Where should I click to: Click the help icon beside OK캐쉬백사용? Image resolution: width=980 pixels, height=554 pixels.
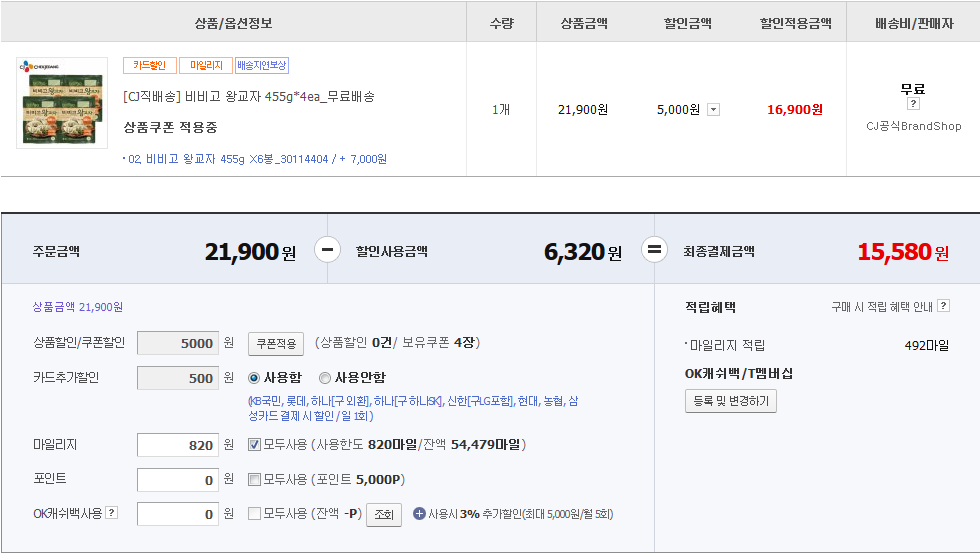112,513
